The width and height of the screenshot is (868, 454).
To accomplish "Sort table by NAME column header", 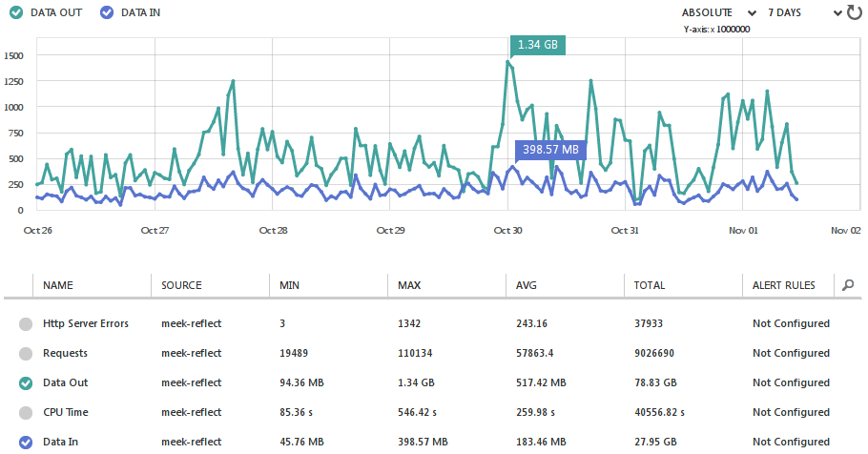I will pyautogui.click(x=58, y=285).
